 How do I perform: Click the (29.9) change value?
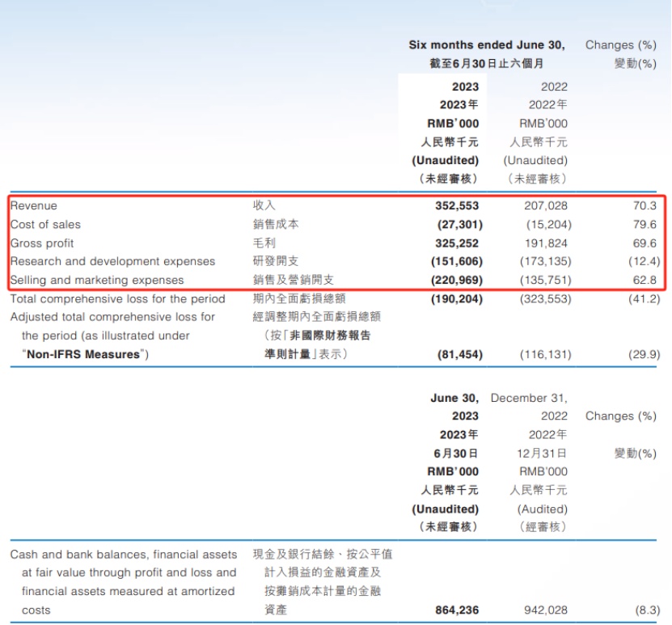point(645,354)
